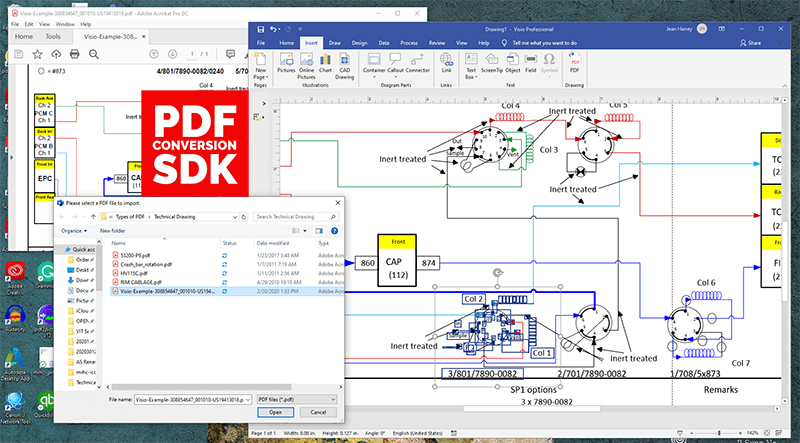Go up one folder in file dialog
Viewport: 800px width, 443px height.
(93, 217)
